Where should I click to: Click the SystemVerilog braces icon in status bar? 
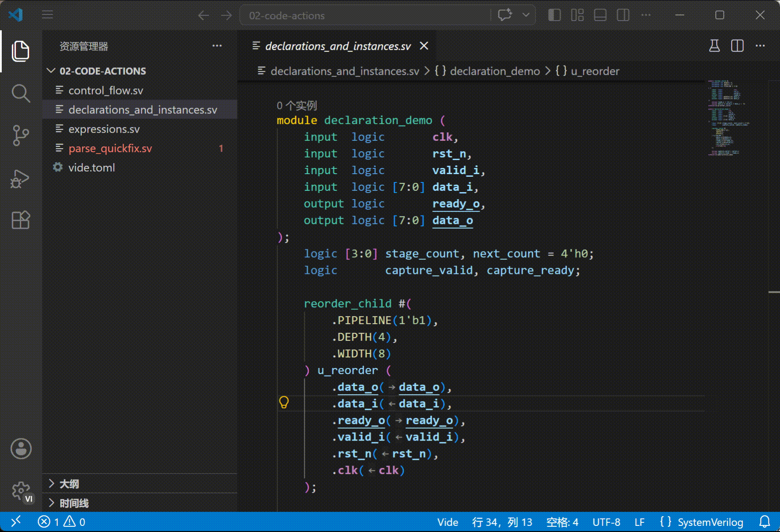pos(666,522)
